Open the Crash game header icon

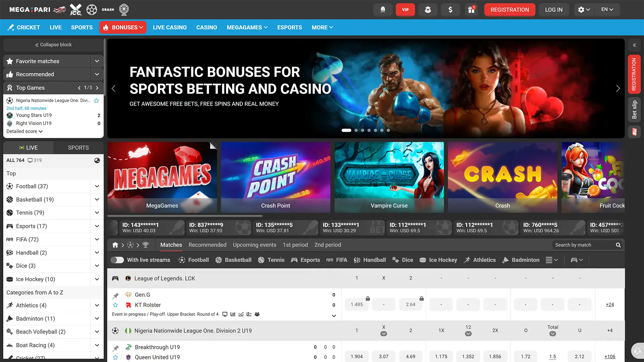(x=108, y=10)
